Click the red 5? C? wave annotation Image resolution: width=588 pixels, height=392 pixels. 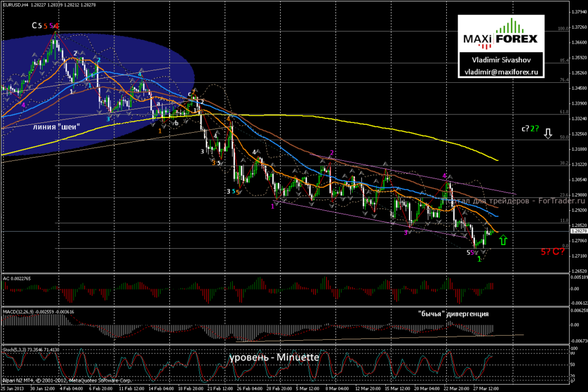553,252
